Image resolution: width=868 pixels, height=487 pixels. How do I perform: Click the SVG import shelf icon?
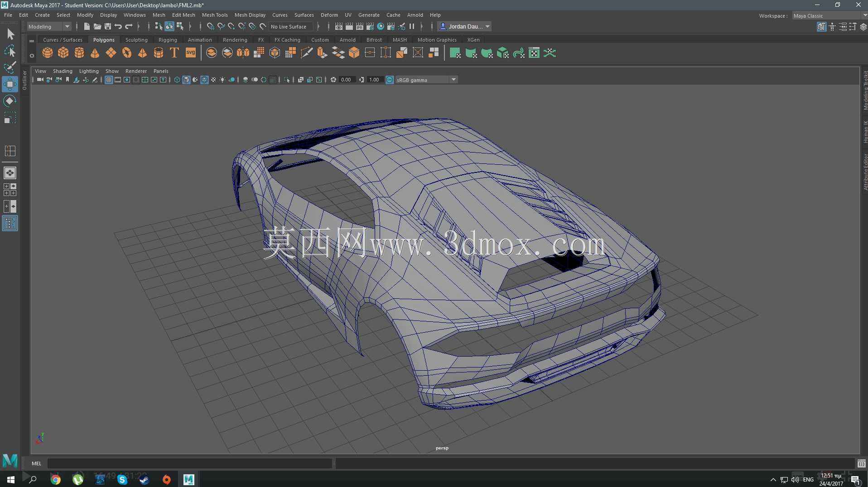[x=191, y=53]
